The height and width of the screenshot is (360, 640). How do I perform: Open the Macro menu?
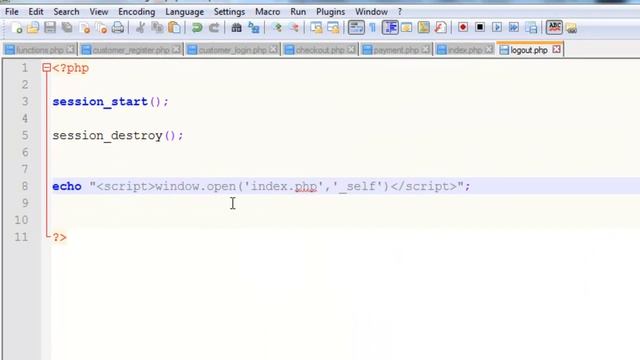click(x=267, y=11)
